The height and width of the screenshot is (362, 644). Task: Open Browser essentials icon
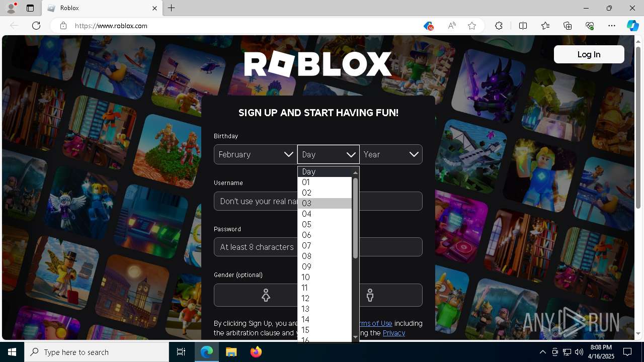[590, 26]
